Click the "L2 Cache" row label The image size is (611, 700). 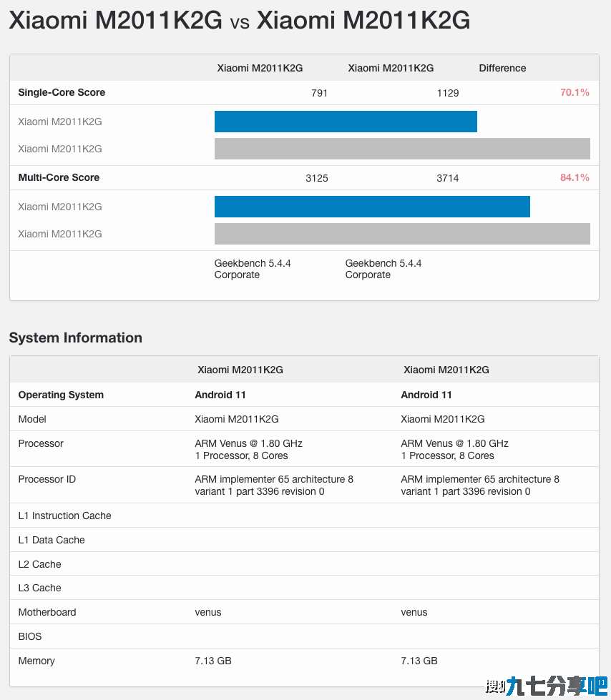point(40,564)
